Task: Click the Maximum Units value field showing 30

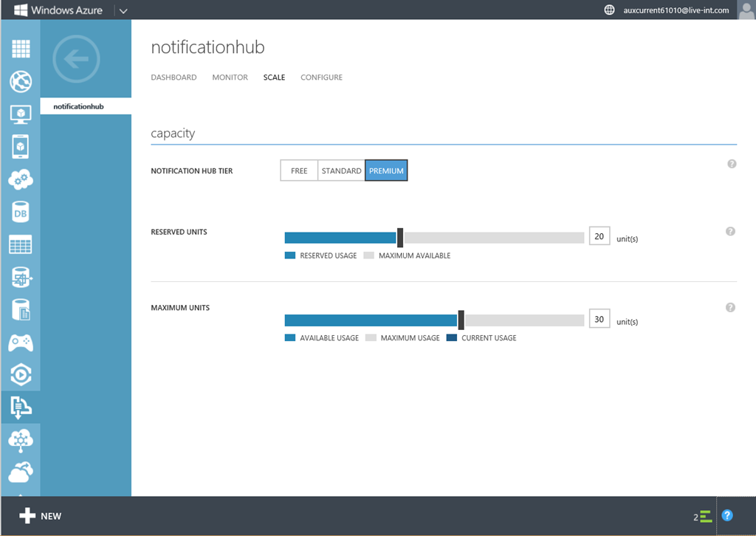Action: point(599,319)
